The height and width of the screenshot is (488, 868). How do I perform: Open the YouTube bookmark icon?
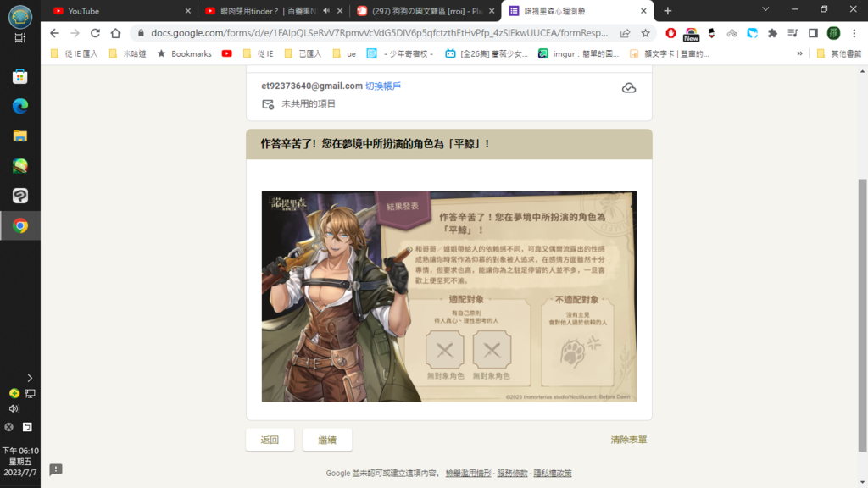[227, 53]
